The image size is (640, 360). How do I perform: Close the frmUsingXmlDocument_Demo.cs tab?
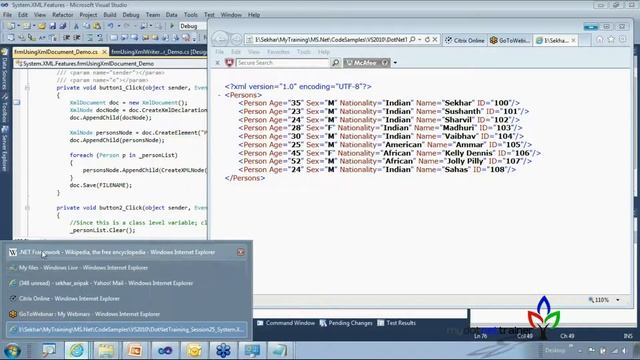(104, 52)
